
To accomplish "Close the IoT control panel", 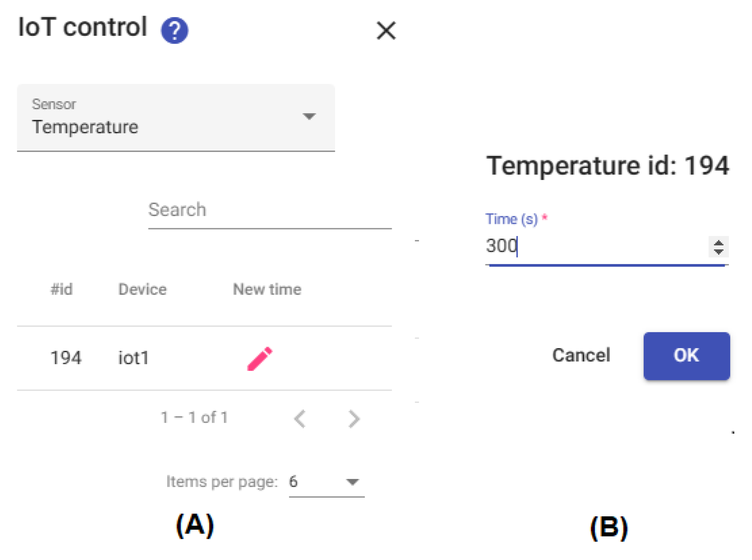I will click(386, 31).
